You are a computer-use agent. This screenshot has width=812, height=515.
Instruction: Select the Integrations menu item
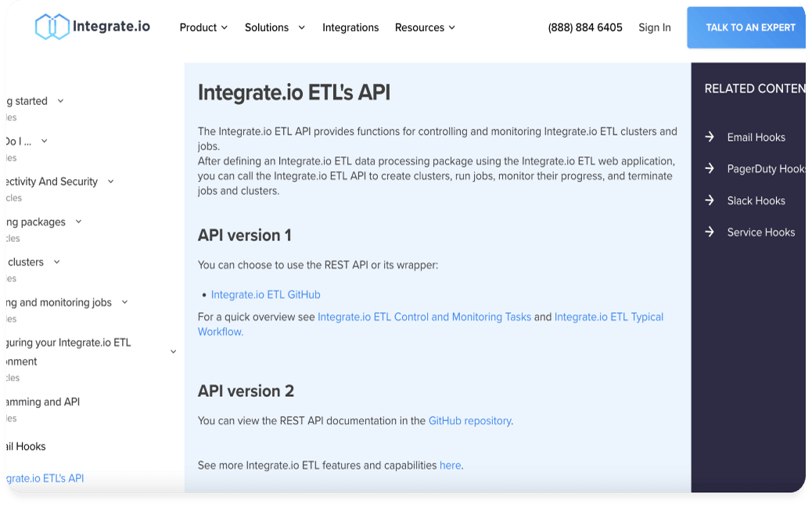pos(350,27)
